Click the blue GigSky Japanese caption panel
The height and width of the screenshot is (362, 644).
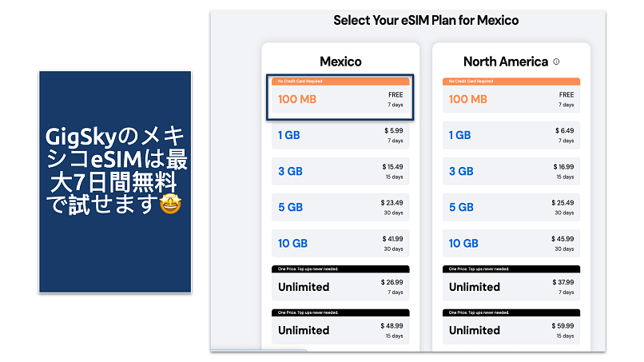115,182
